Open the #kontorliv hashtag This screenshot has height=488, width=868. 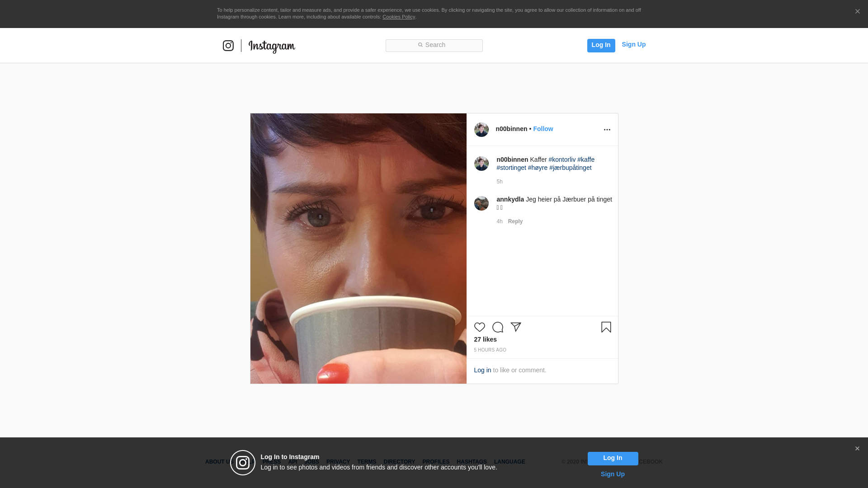(562, 160)
